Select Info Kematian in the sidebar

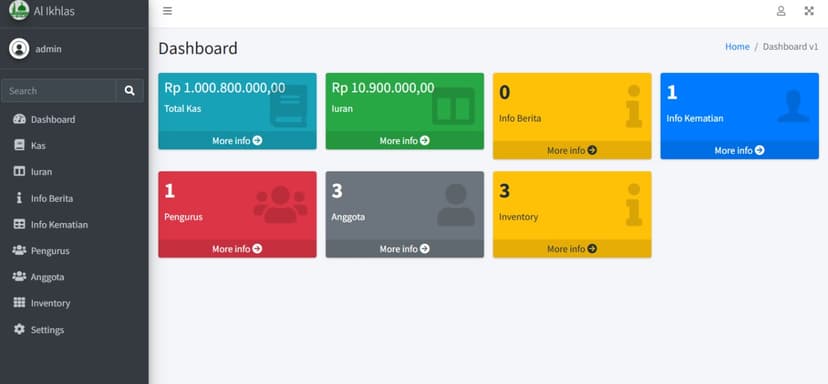tap(74, 224)
